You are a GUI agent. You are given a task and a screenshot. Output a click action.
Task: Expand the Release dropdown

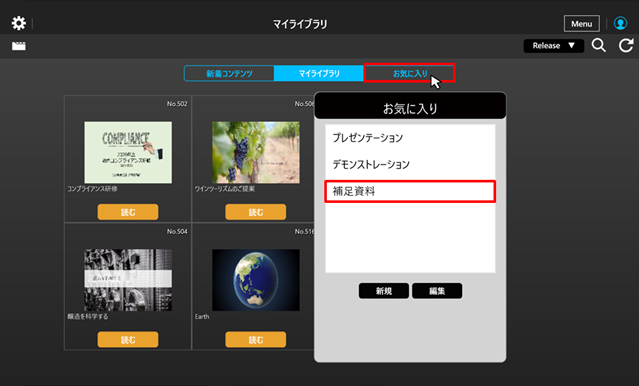(x=553, y=46)
